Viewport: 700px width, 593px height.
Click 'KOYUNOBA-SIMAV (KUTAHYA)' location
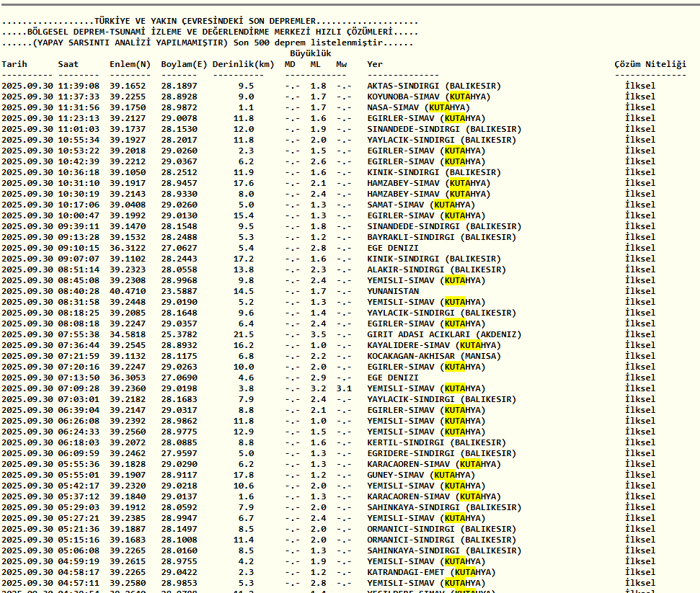428,97
